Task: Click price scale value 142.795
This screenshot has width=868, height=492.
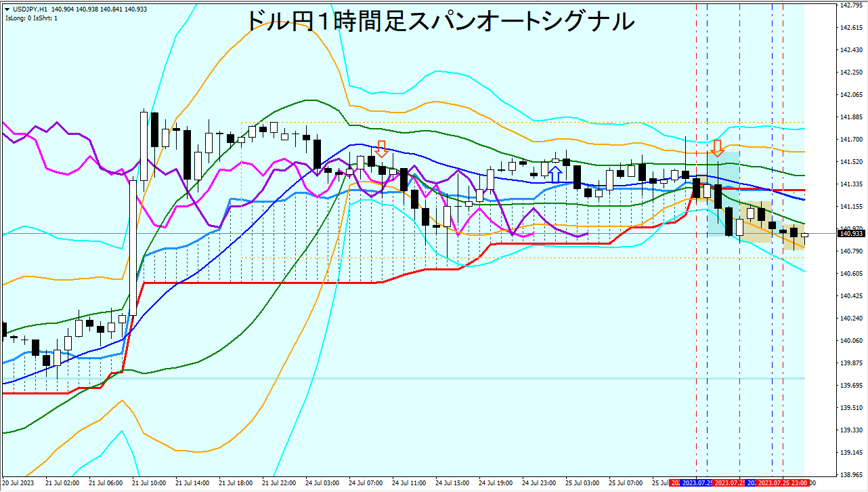Action: pyautogui.click(x=851, y=5)
